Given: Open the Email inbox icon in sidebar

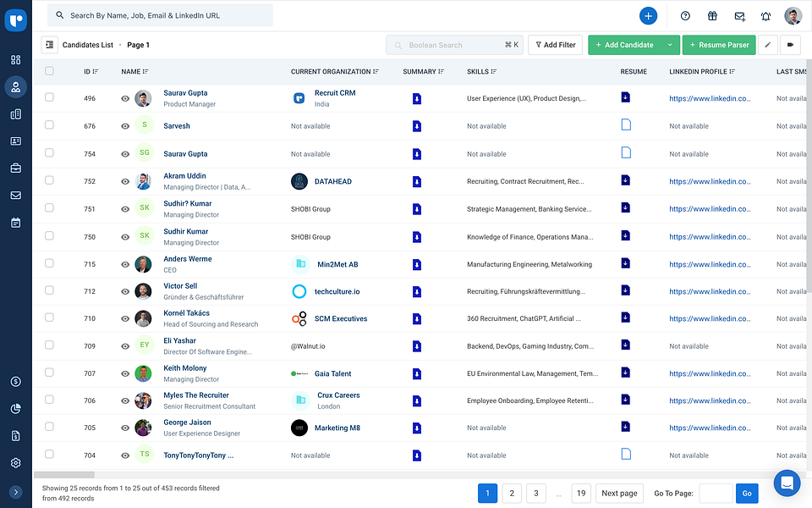Looking at the screenshot, I should (x=15, y=195).
